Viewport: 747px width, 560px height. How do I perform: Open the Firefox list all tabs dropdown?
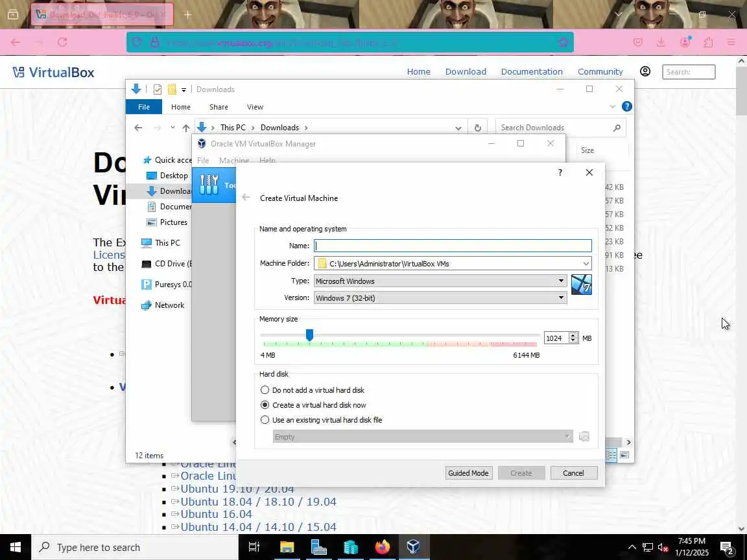(619, 15)
